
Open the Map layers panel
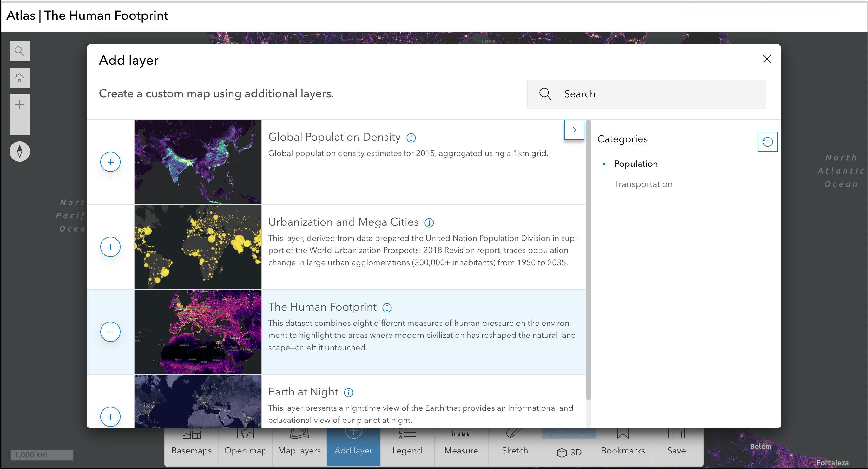click(x=299, y=444)
